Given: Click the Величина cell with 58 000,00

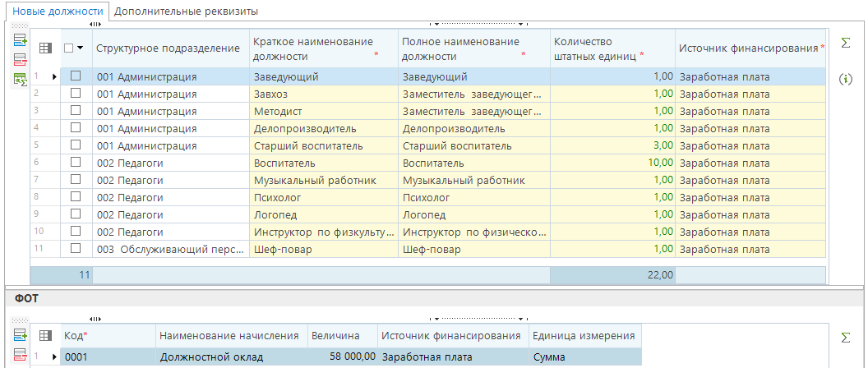Looking at the screenshot, I should [341, 356].
